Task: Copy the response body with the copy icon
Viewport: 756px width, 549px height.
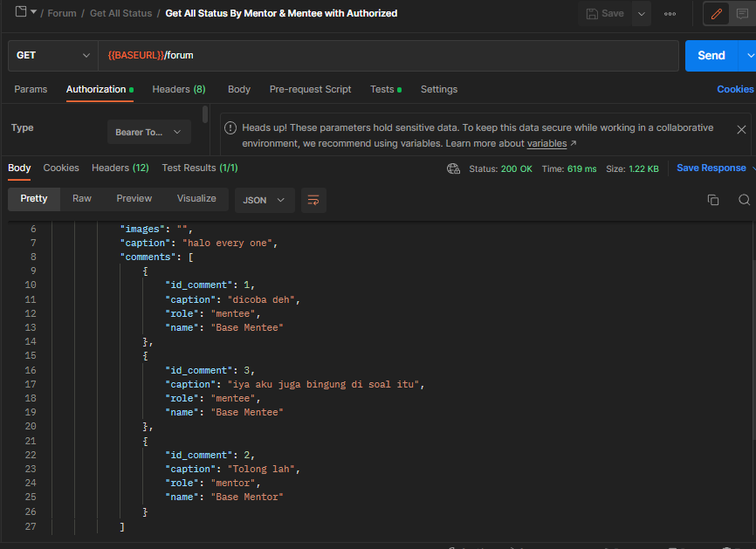Action: 712,200
